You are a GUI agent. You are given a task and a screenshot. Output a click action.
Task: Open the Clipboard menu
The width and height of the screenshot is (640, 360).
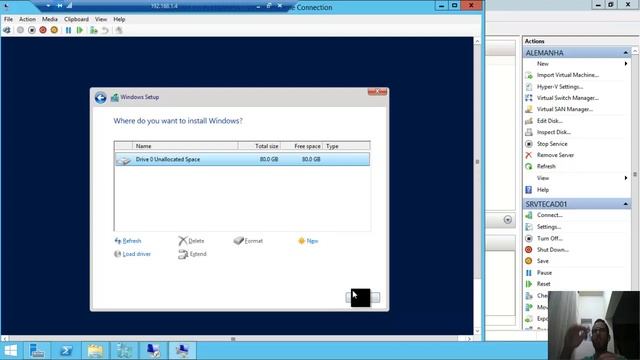(76, 19)
